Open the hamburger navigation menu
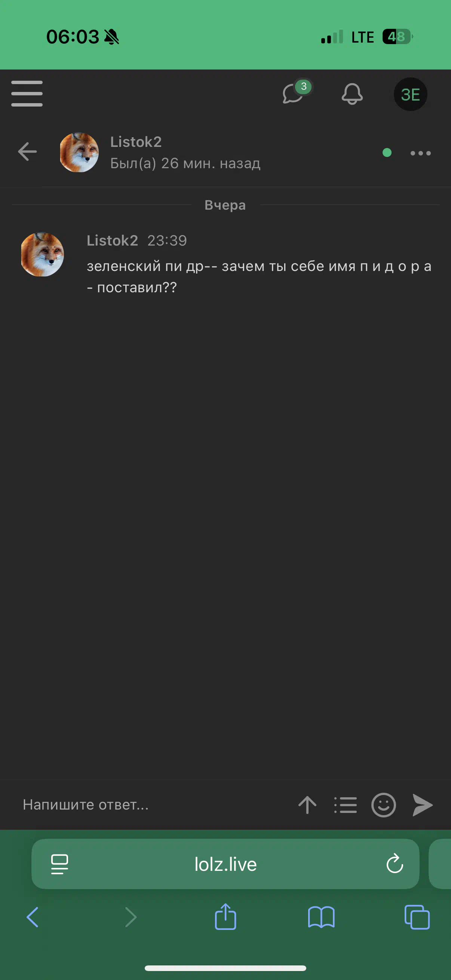Screen dimensions: 451x980 [27, 93]
